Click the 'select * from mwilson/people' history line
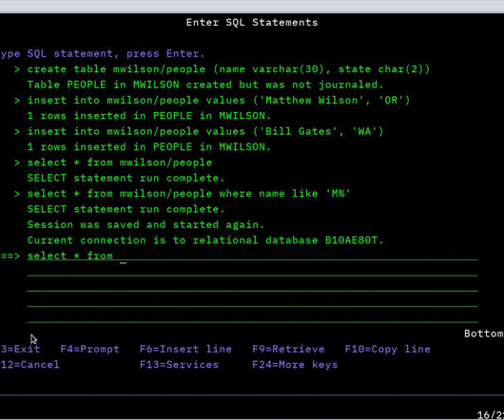The height and width of the screenshot is (420, 504). pyautogui.click(x=120, y=162)
